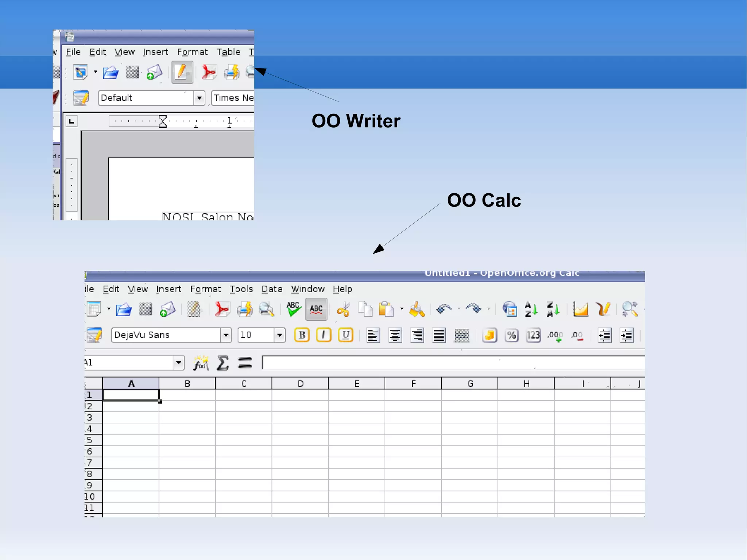Click the Percent number format icon
The height and width of the screenshot is (560, 747).
click(x=511, y=335)
